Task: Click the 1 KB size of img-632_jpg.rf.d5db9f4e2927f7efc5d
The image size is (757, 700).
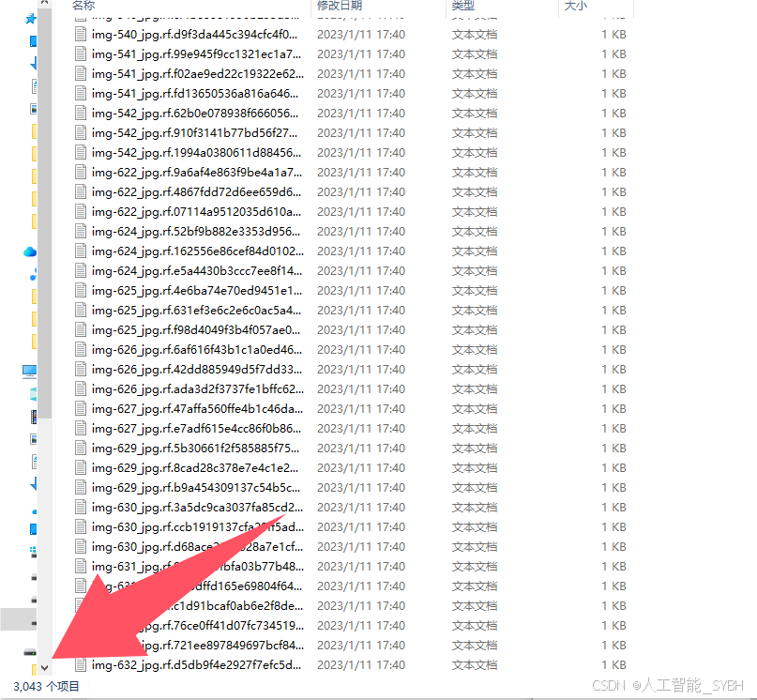Action: (x=613, y=665)
